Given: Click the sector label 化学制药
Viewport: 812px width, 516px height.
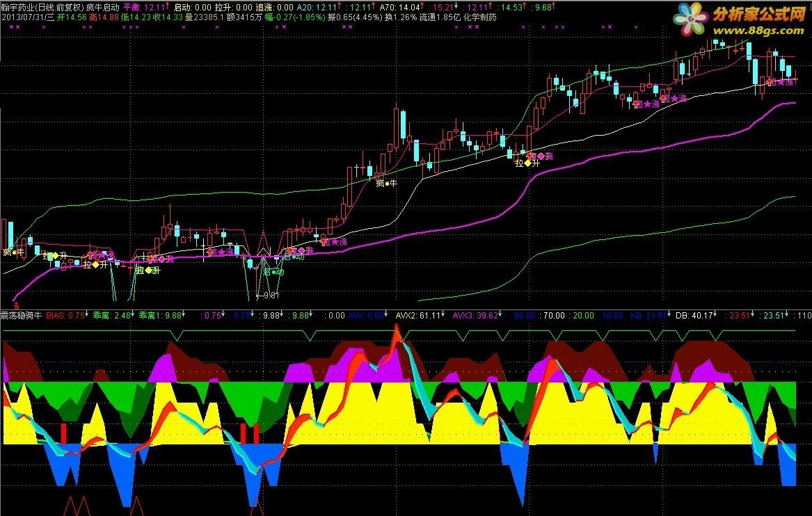Looking at the screenshot, I should pyautogui.click(x=479, y=17).
